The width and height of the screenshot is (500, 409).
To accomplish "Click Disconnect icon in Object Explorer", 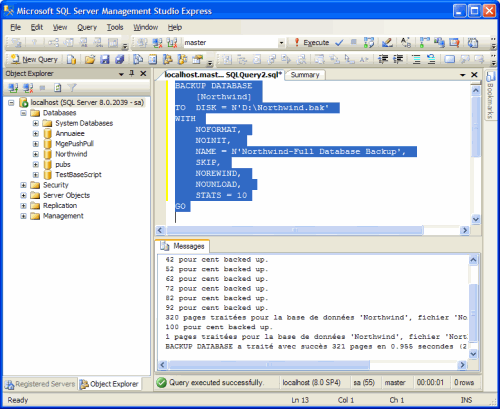I will pyautogui.click(x=28, y=88).
